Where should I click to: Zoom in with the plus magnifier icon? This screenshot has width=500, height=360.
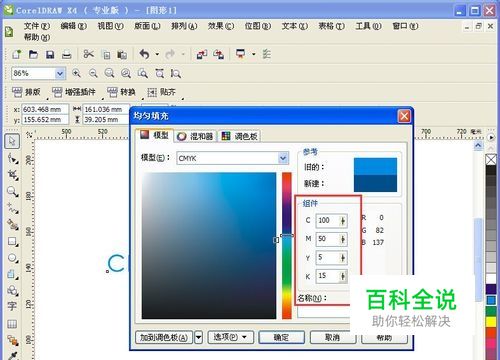(76, 73)
